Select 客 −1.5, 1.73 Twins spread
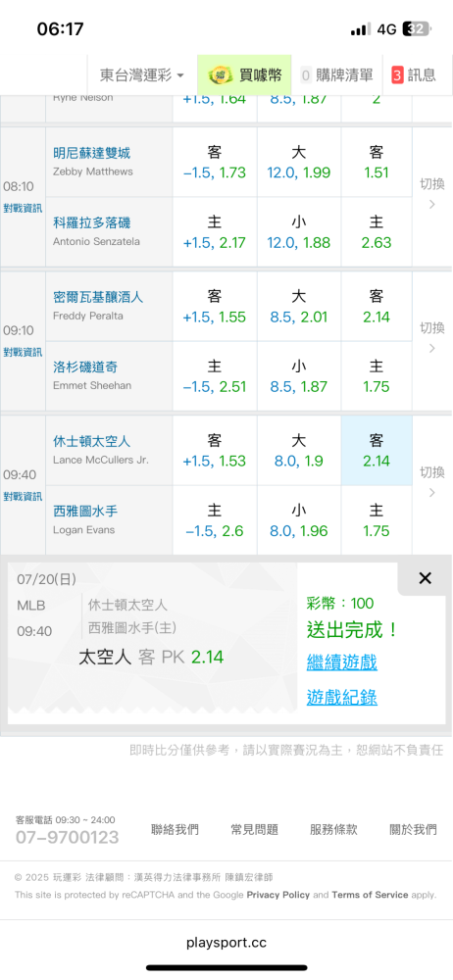 click(215, 162)
